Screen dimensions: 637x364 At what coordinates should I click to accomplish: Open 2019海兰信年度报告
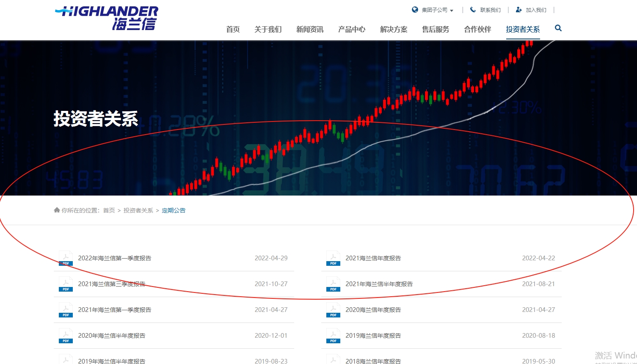(373, 336)
